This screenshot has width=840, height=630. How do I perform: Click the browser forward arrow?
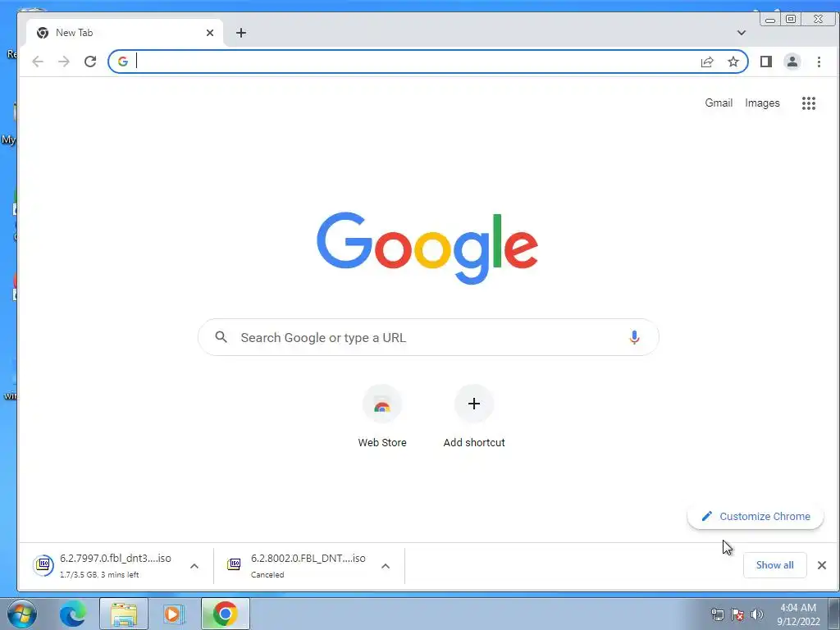64,62
